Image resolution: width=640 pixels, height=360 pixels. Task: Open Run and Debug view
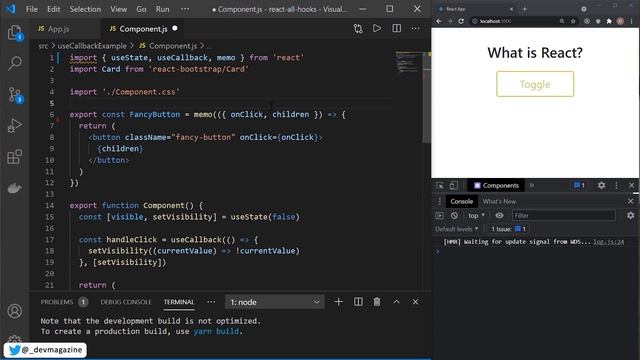15,126
